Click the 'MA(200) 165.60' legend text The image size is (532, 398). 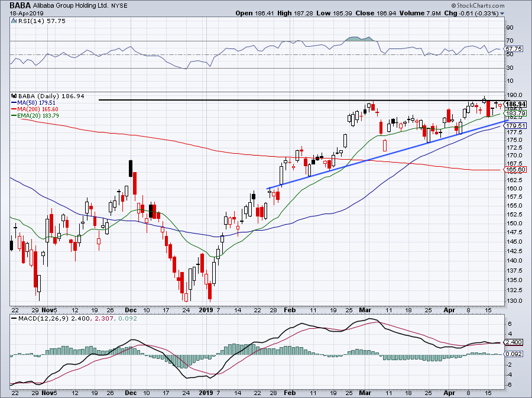click(38, 109)
